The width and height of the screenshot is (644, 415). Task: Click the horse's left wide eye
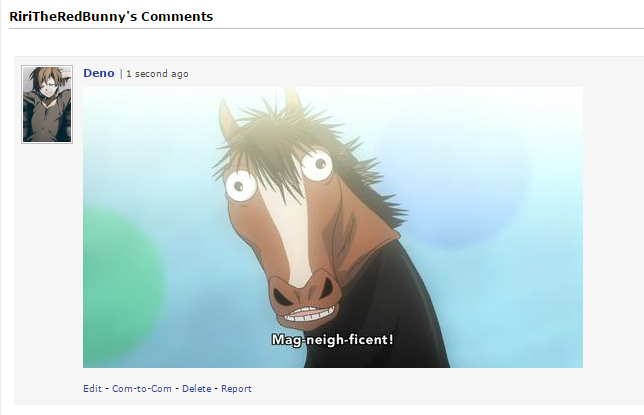(241, 186)
